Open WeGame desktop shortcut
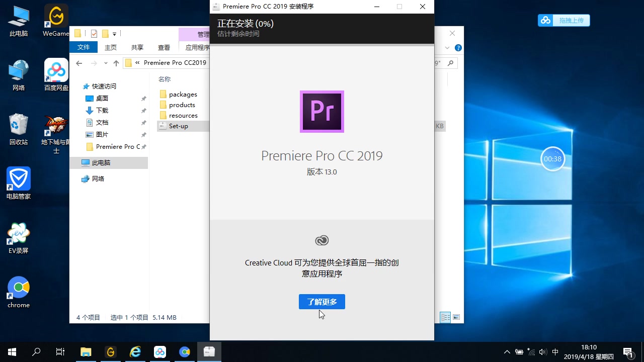 [56, 21]
